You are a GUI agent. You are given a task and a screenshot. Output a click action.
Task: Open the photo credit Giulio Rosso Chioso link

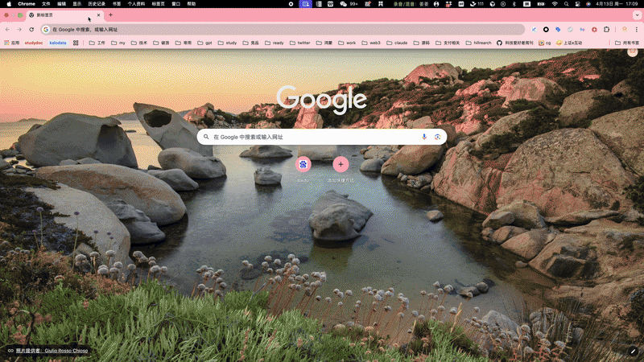[x=52, y=351]
